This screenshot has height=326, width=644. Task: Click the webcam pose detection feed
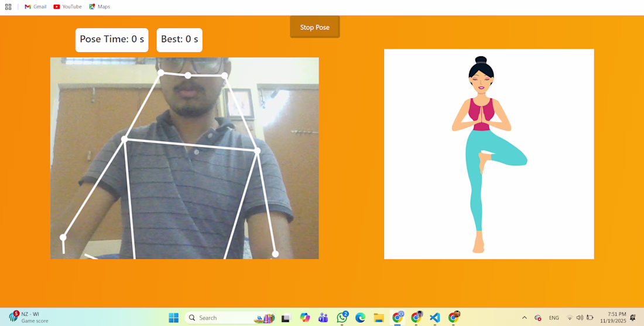184,158
